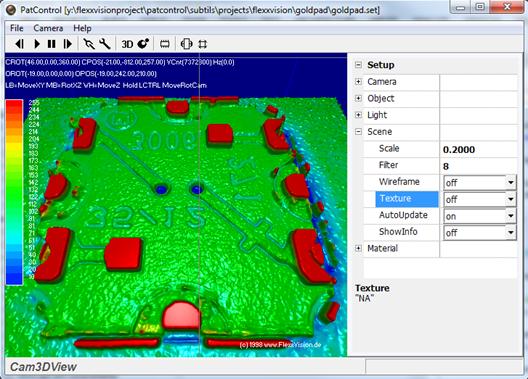This screenshot has width=528, height=379.
Task: Toggle the 3D view button
Action: (x=127, y=44)
